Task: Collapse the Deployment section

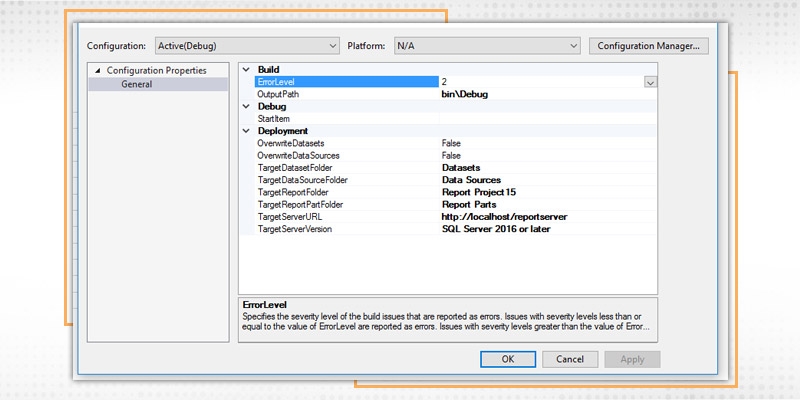Action: pyautogui.click(x=247, y=131)
